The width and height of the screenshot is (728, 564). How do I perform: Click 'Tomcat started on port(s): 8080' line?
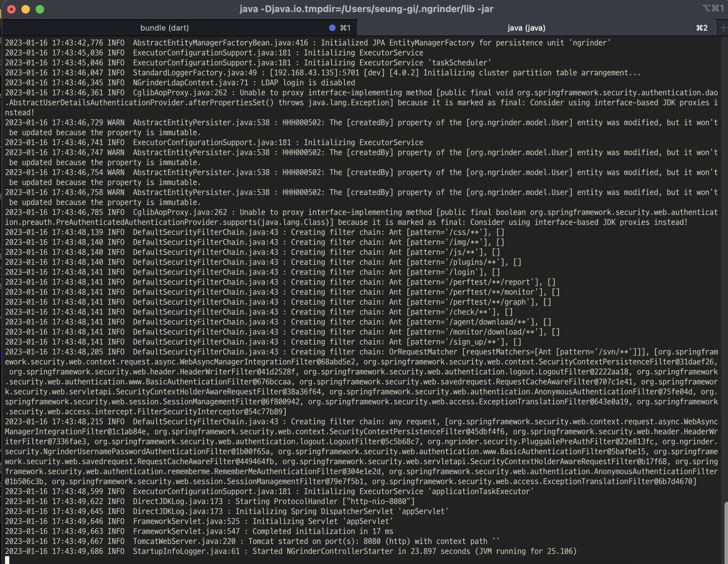252,541
